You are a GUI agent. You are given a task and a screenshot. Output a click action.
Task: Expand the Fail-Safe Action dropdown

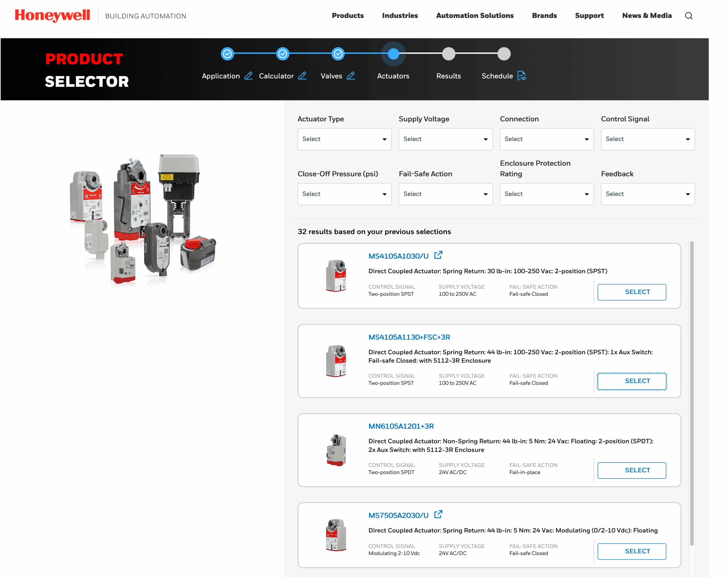click(445, 194)
